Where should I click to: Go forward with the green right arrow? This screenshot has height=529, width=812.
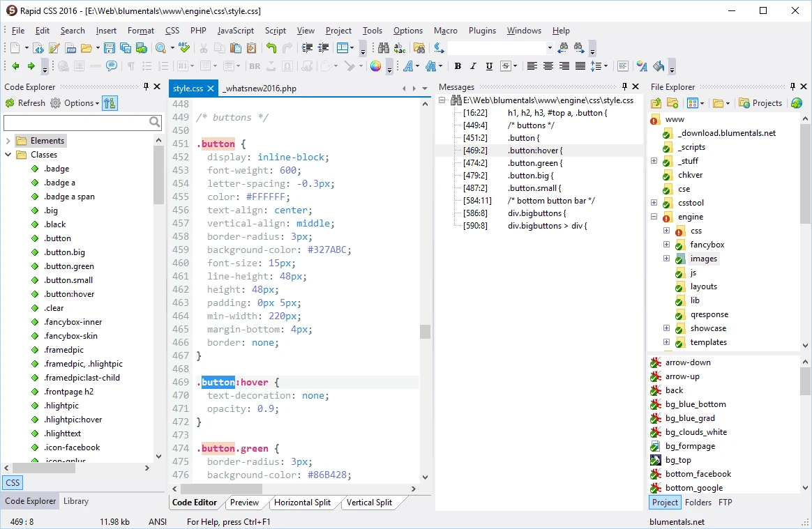[x=31, y=66]
